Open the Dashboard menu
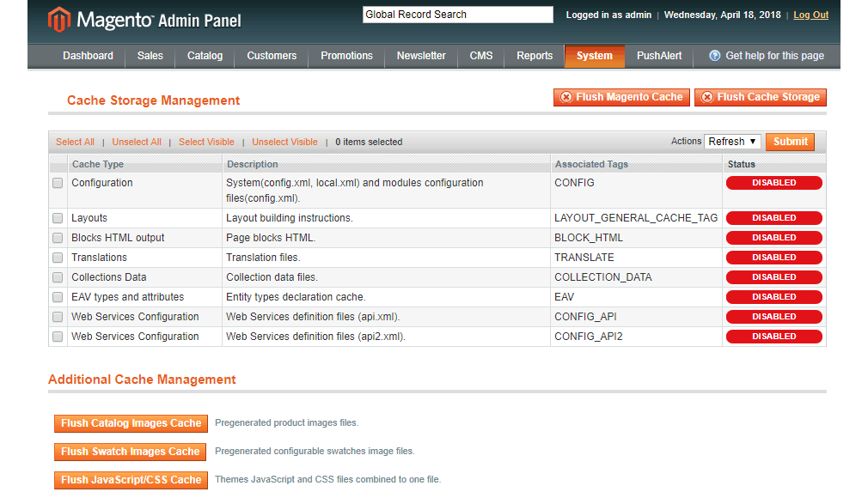Viewport: 868px width, 498px height. (x=88, y=56)
